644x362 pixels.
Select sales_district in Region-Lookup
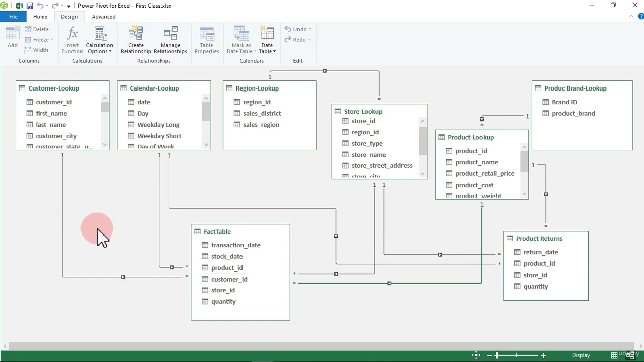(x=262, y=113)
